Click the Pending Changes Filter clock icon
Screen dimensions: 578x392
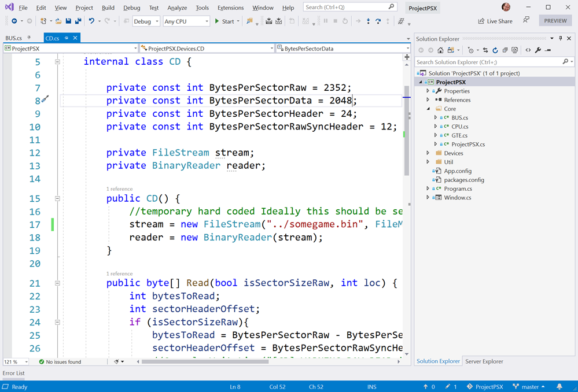pyautogui.click(x=471, y=50)
